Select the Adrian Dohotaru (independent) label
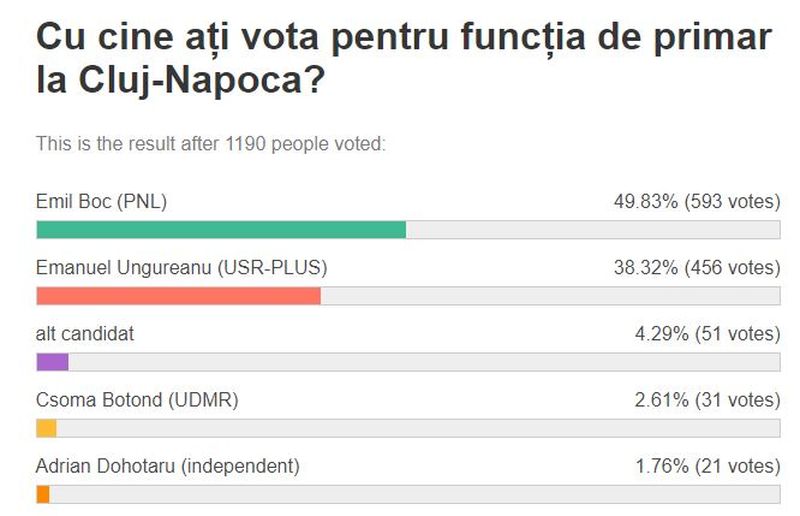Image resolution: width=800 pixels, height=516 pixels. tap(168, 466)
